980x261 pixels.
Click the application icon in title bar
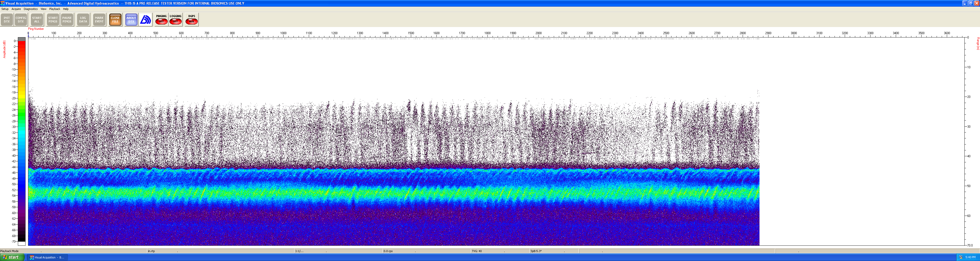(x=3, y=3)
